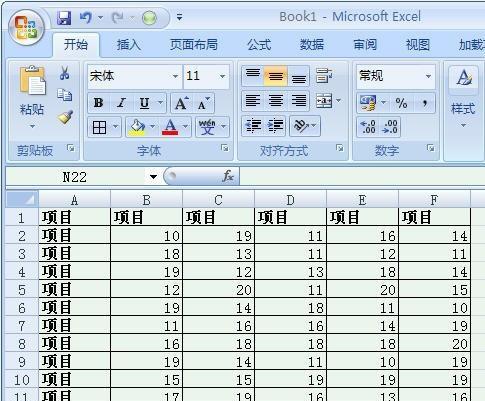The image size is (485, 401).
Task: Open the Office button menu
Action: [x=26, y=28]
